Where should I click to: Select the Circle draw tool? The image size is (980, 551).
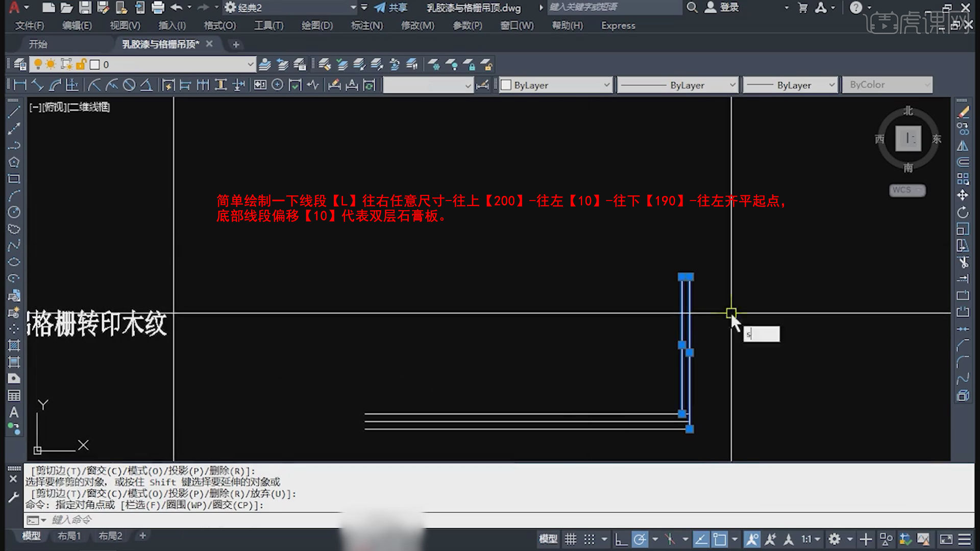pyautogui.click(x=14, y=212)
